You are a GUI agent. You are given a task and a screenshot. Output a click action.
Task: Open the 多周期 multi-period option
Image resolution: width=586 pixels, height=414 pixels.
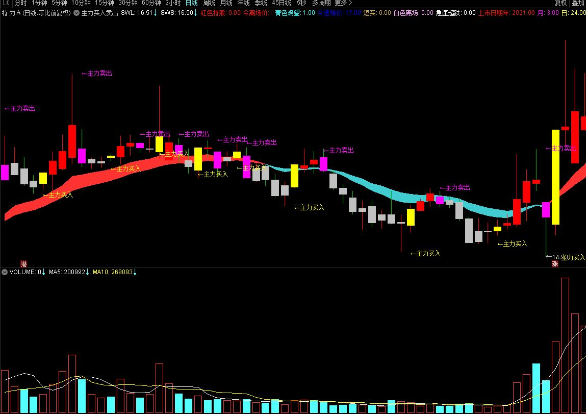point(321,3)
